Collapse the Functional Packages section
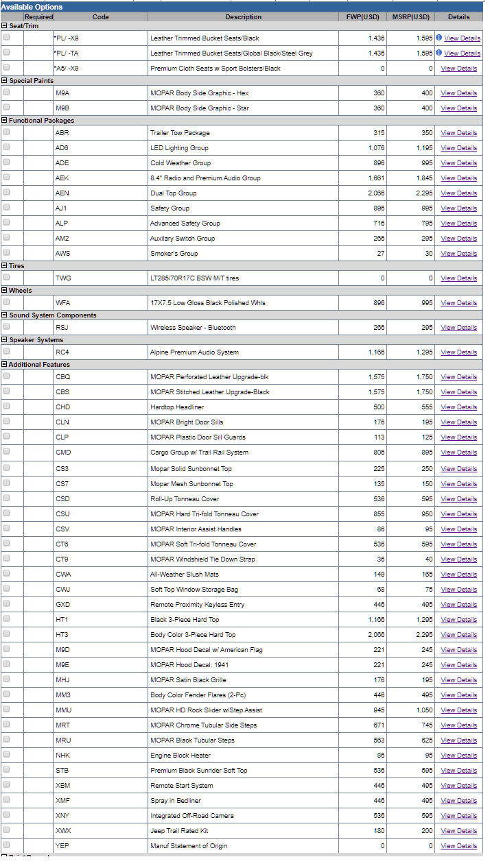 tap(4, 120)
